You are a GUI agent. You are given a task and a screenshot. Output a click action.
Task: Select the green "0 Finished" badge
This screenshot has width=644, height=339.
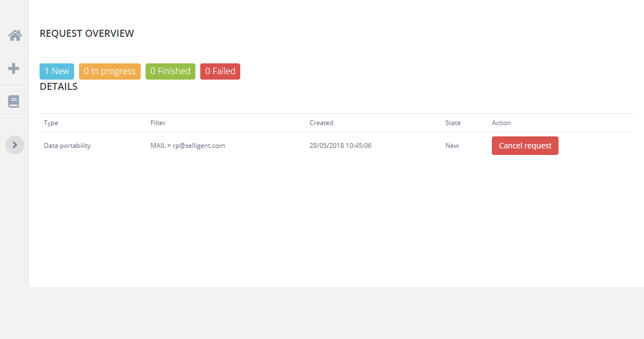pos(170,71)
